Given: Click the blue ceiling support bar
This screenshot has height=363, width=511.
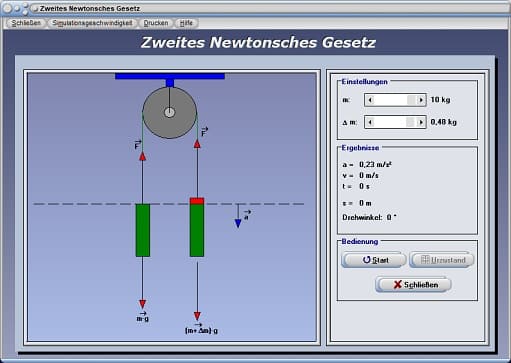Looking at the screenshot, I should point(170,76).
